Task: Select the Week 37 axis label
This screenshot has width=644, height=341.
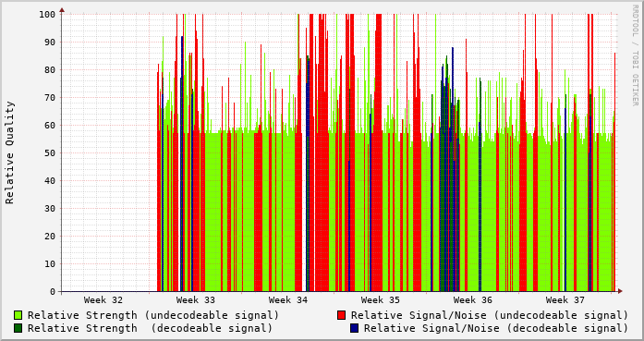Action: (x=565, y=300)
